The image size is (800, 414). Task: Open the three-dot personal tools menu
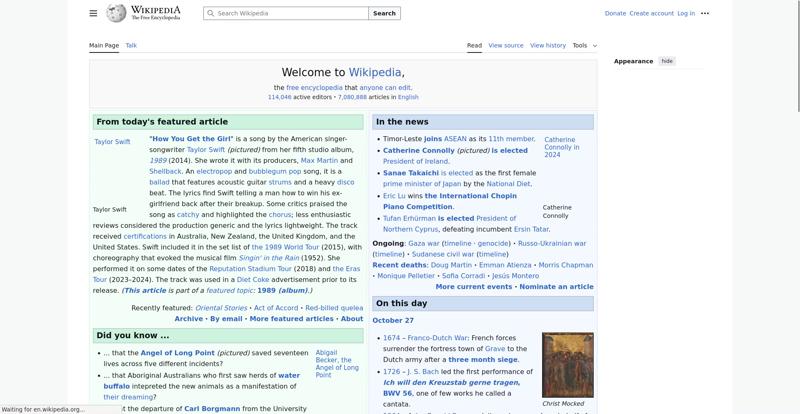705,13
